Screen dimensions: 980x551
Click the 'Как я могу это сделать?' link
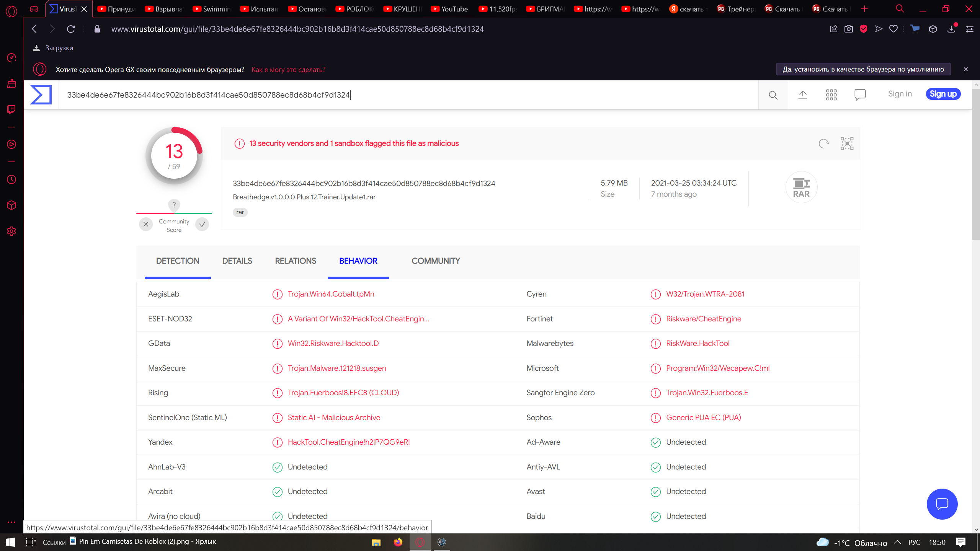coord(289,70)
